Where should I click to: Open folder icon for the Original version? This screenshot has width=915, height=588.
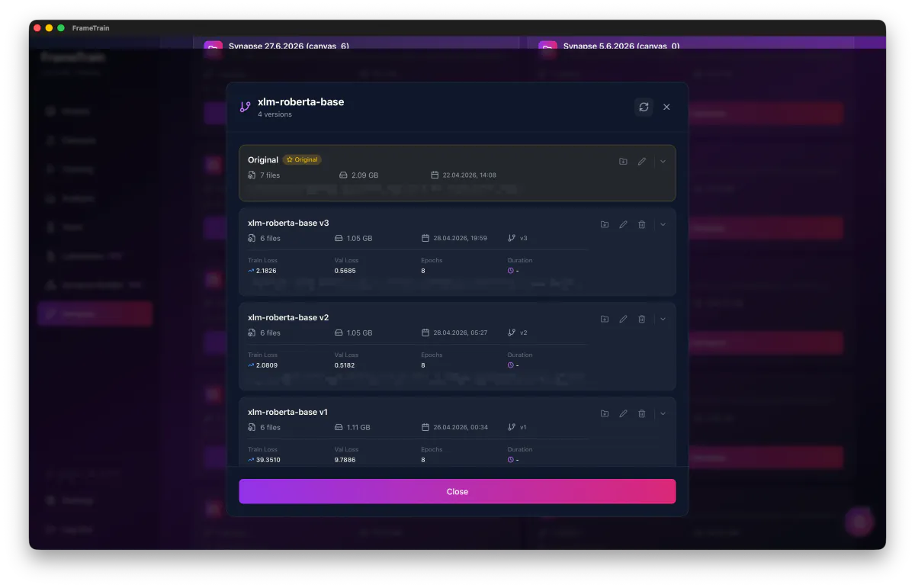click(623, 162)
